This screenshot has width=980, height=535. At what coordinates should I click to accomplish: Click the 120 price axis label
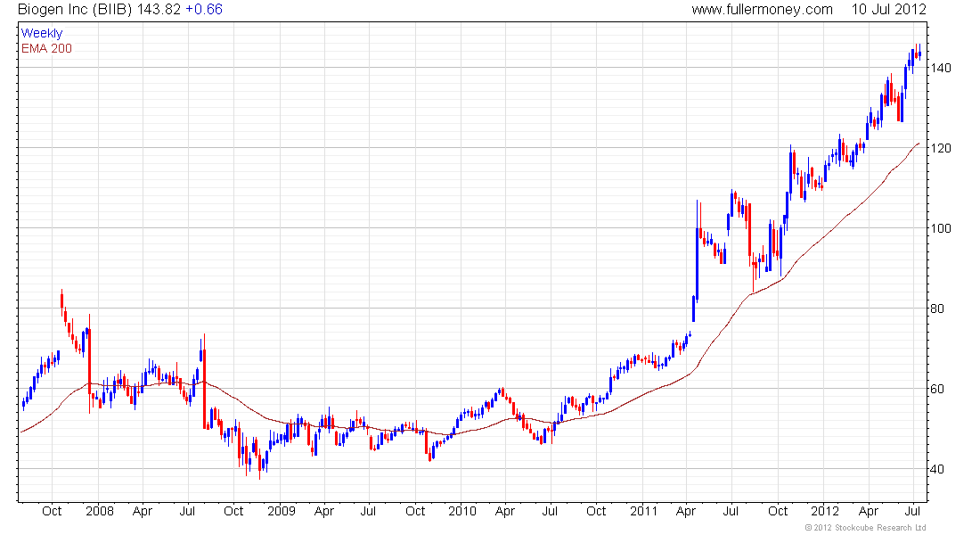pyautogui.click(x=941, y=148)
